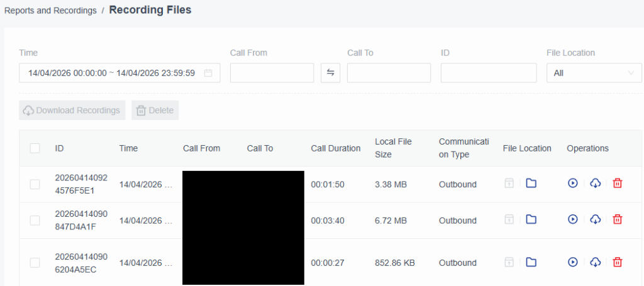Screen dimensions: 644x286
Task: Click the Download Recordings button
Action: pyautogui.click(x=72, y=111)
